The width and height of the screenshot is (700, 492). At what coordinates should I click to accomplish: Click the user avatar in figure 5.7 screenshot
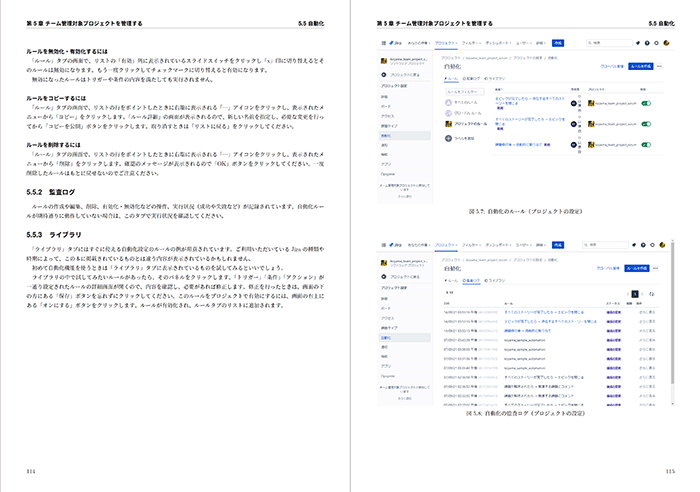(x=666, y=43)
